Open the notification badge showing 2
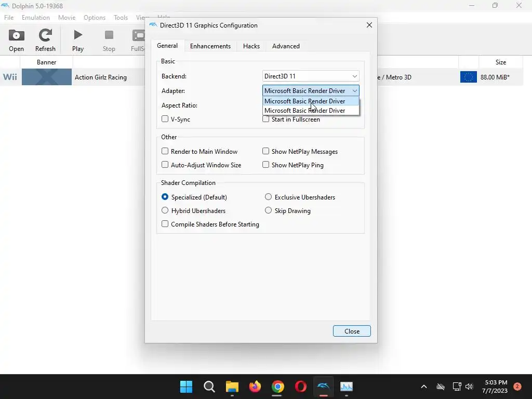 pos(517,387)
